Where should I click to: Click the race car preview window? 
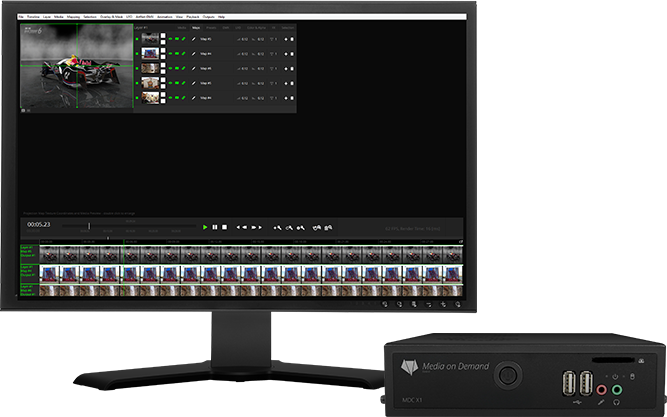[76, 67]
